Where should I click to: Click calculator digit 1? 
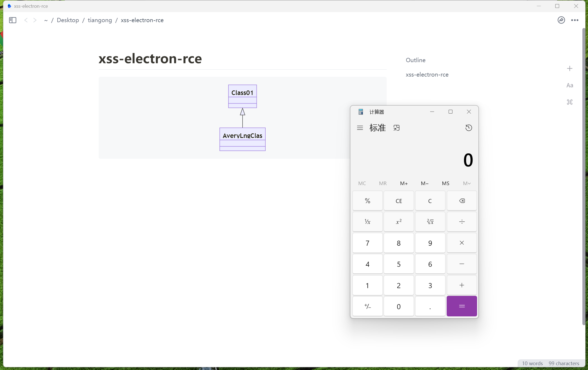coord(367,285)
